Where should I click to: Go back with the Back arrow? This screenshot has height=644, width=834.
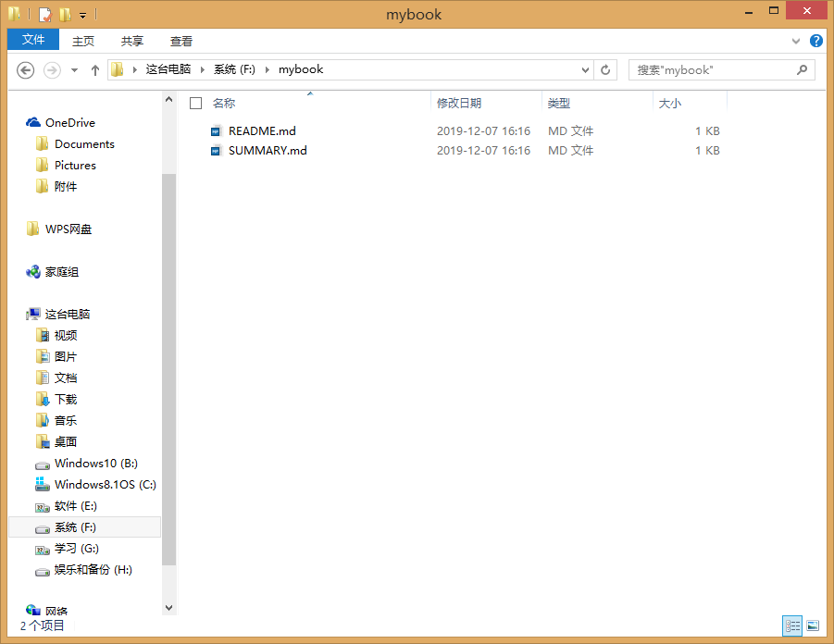click(26, 69)
